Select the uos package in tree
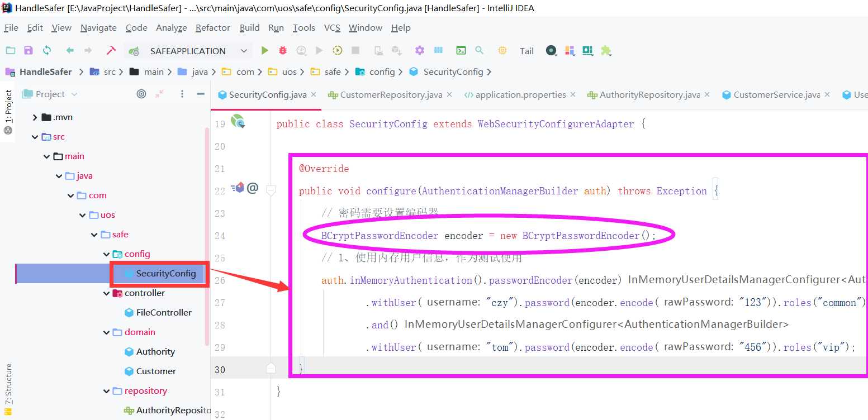Screen dimensions: 868x420 [x=102, y=215]
